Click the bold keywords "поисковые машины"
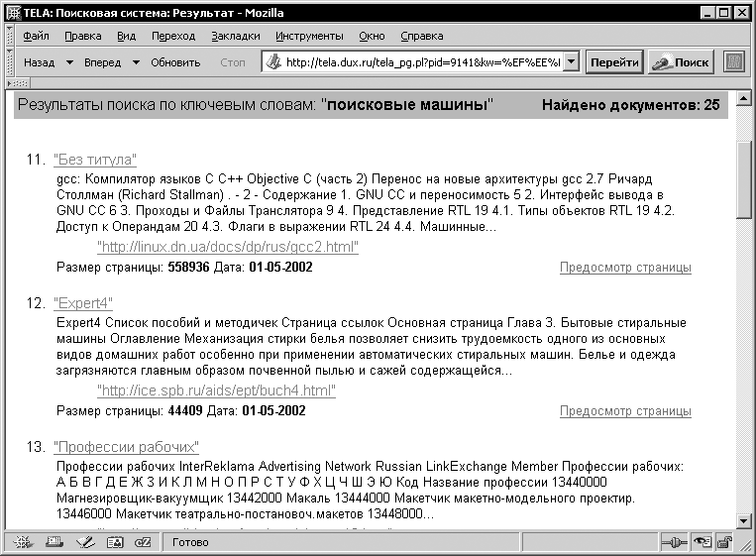Viewport: 756px width, 556px height. tap(407, 105)
